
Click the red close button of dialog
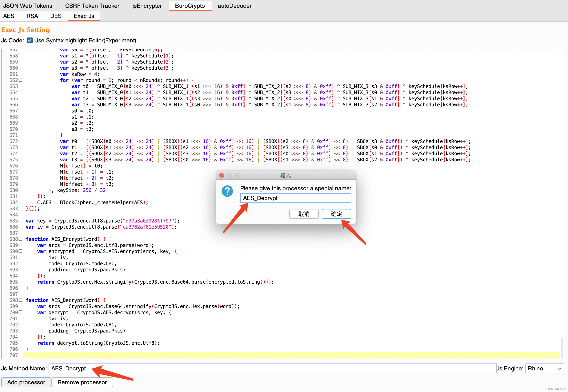coord(221,175)
